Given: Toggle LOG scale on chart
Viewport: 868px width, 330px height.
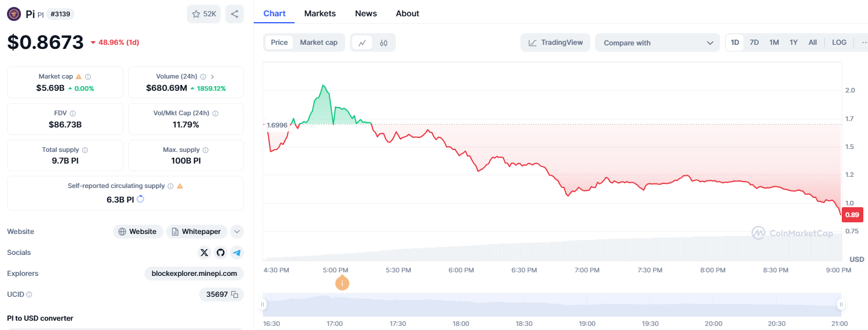Looking at the screenshot, I should click(x=839, y=42).
